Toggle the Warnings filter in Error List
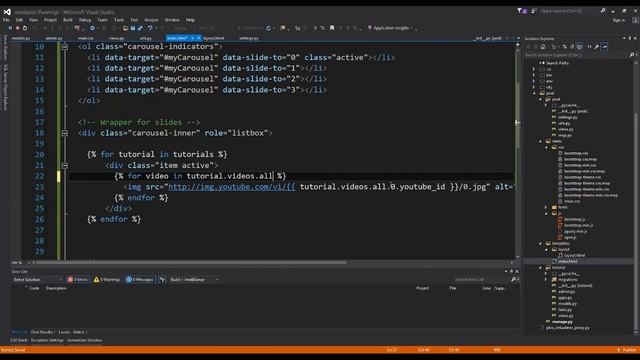Viewport: 640px width, 360px height. click(x=107, y=280)
